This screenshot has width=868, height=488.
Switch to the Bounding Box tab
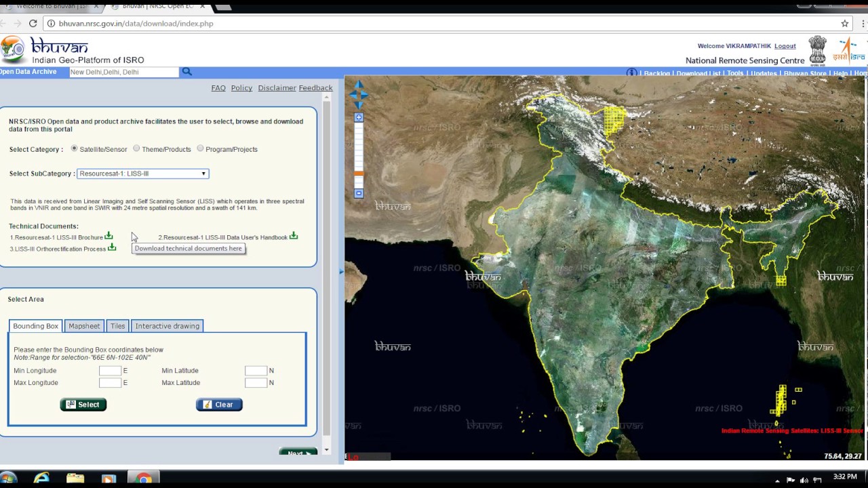[x=35, y=326]
